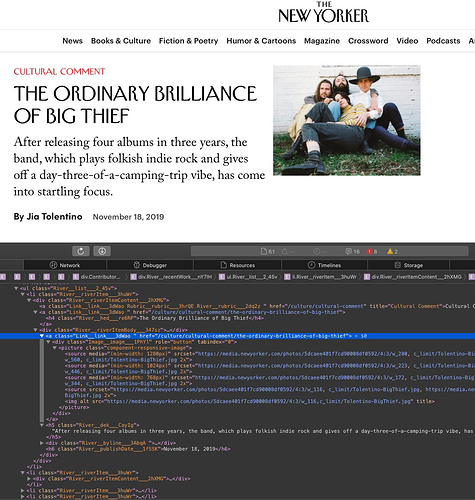Screen dimensions: 475x500
Task: Reload the page from Web Inspector toolbar
Action: [x=81, y=251]
